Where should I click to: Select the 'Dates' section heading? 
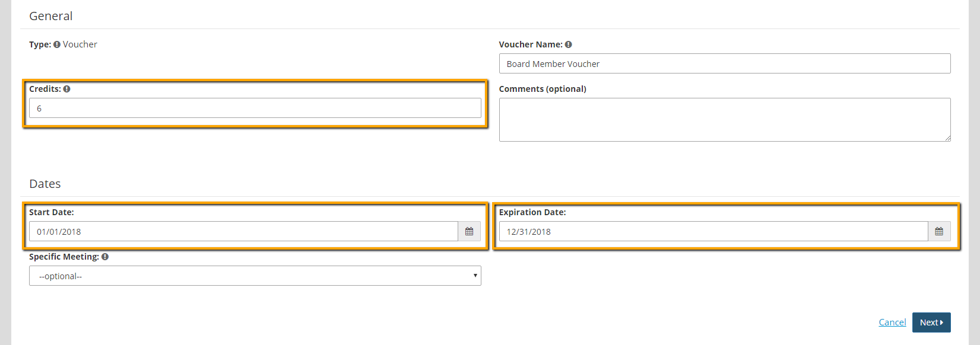coord(45,184)
